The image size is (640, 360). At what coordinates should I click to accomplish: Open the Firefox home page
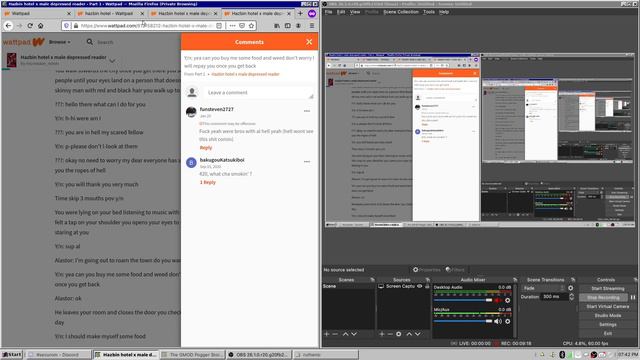coord(40,25)
